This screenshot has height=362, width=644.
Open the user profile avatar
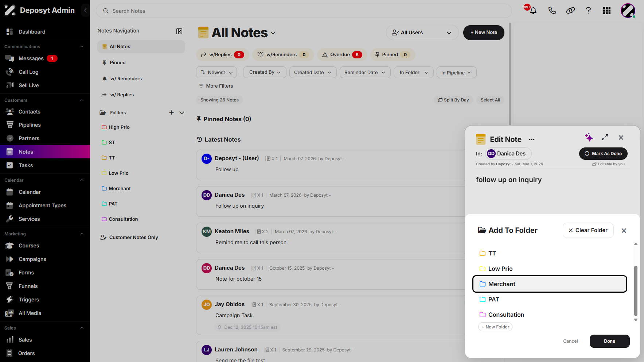tap(628, 11)
